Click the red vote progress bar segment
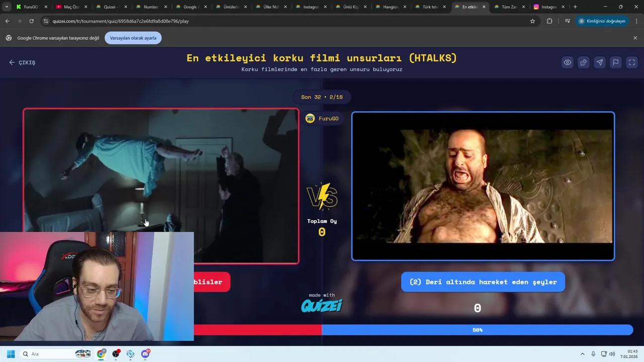The width and height of the screenshot is (644, 362). [258, 330]
